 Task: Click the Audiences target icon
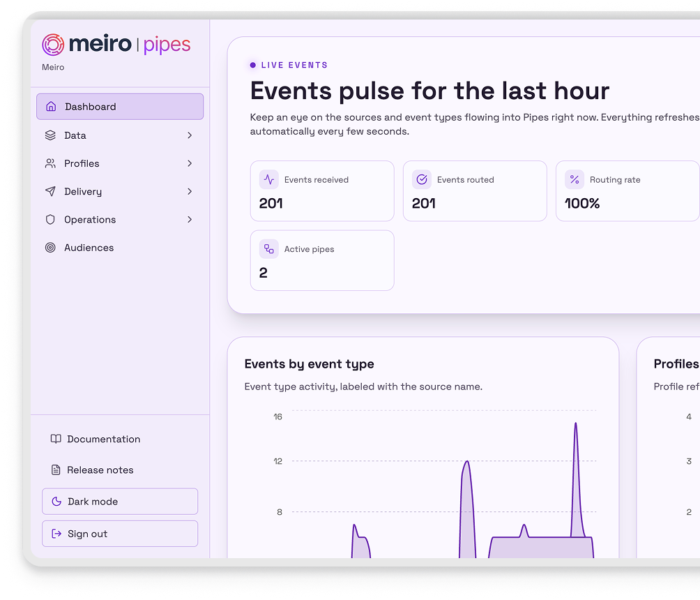[x=50, y=248]
